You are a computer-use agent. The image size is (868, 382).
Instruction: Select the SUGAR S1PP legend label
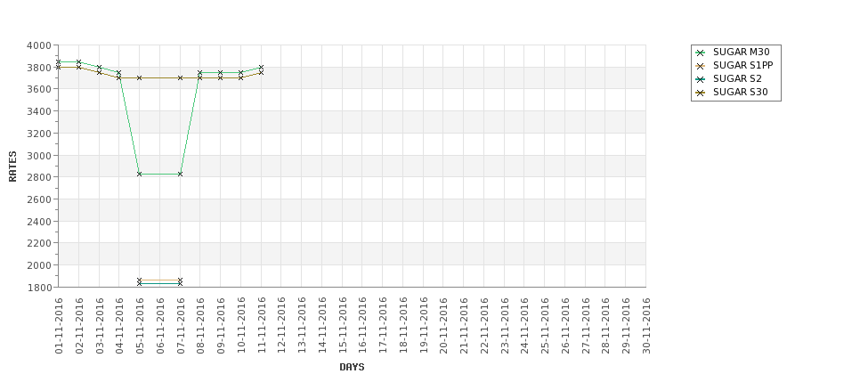click(742, 65)
